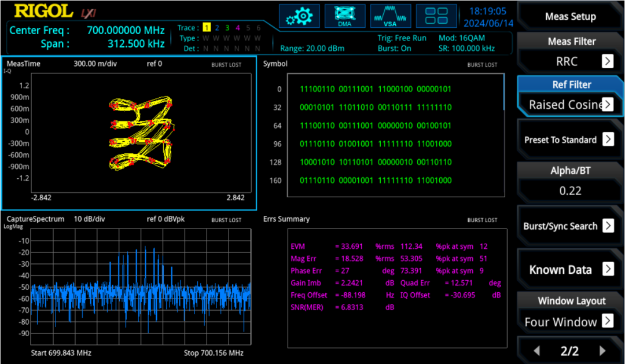Expand the Ref Filter Raised Cosine dropdown
This screenshot has width=625, height=364.
point(607,105)
